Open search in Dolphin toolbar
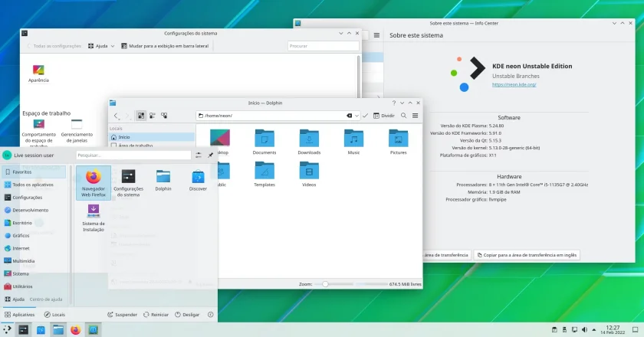The height and width of the screenshot is (337, 644). pyautogui.click(x=404, y=116)
